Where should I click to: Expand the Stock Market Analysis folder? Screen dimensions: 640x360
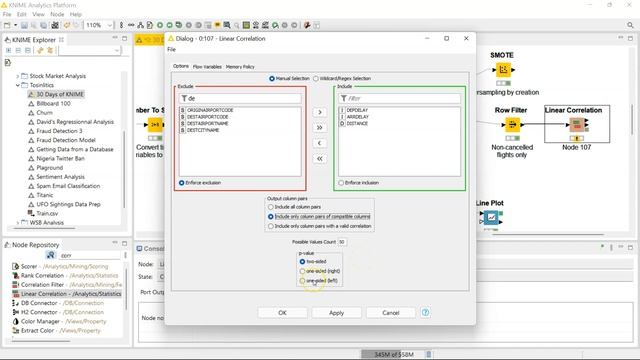click(x=18, y=76)
